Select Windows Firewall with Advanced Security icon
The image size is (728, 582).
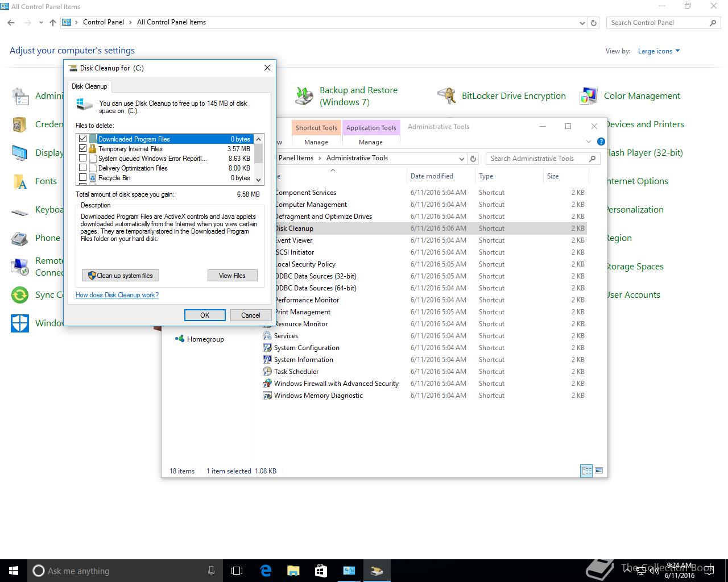(267, 384)
